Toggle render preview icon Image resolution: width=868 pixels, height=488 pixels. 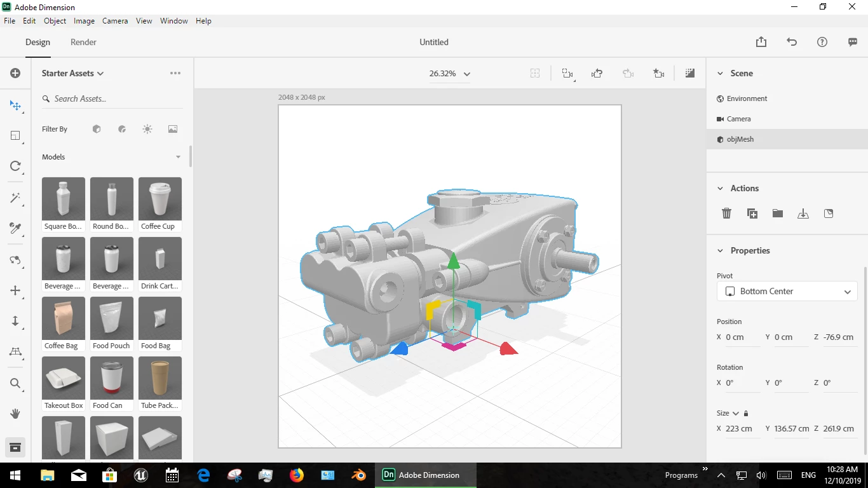tap(689, 74)
